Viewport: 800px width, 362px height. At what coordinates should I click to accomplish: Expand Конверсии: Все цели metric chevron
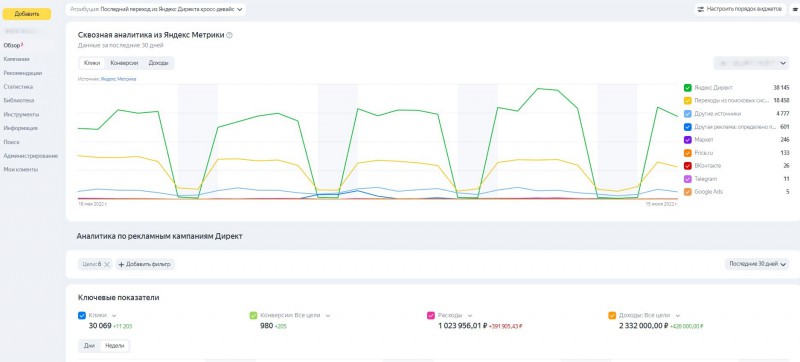328,316
